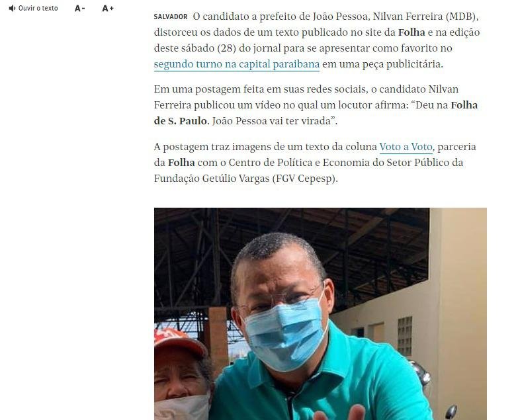This screenshot has width=518, height=420.
Task: Decrease font size with A- button
Action: click(79, 9)
